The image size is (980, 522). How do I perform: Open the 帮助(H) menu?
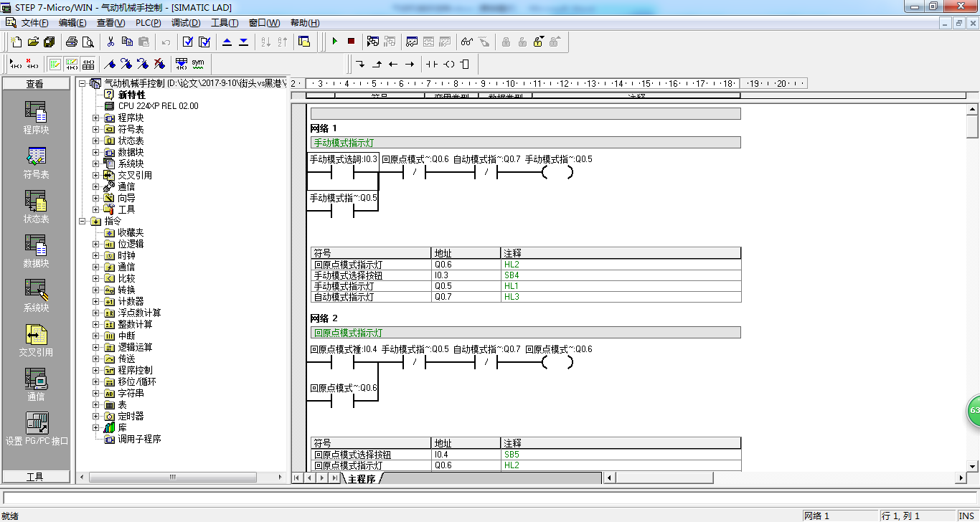point(305,23)
